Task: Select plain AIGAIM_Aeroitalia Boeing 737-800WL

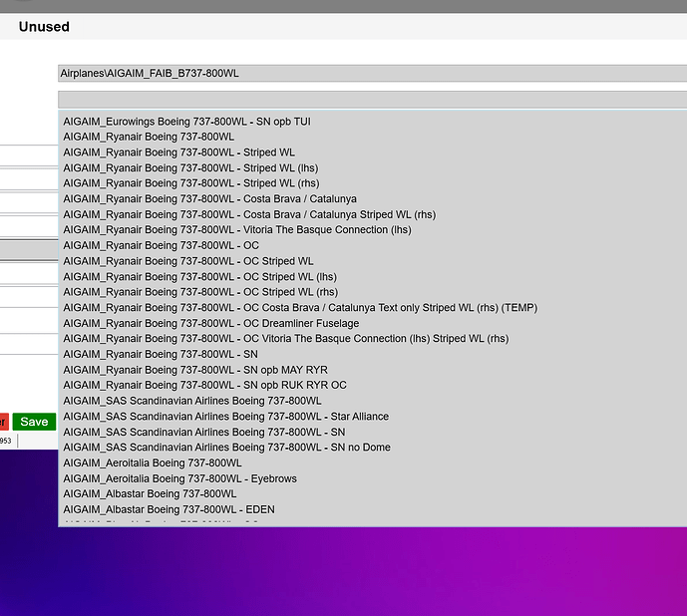Action: pos(152,463)
